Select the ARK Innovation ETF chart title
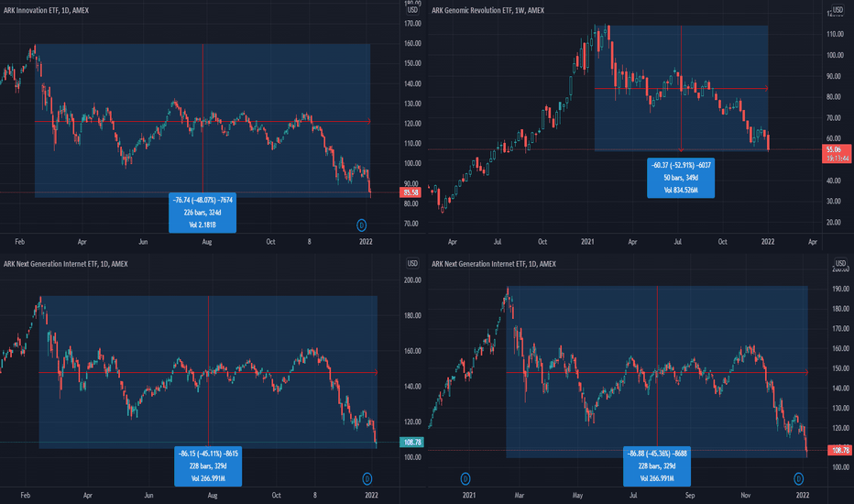This screenshot has height=504, width=854. tap(47, 10)
